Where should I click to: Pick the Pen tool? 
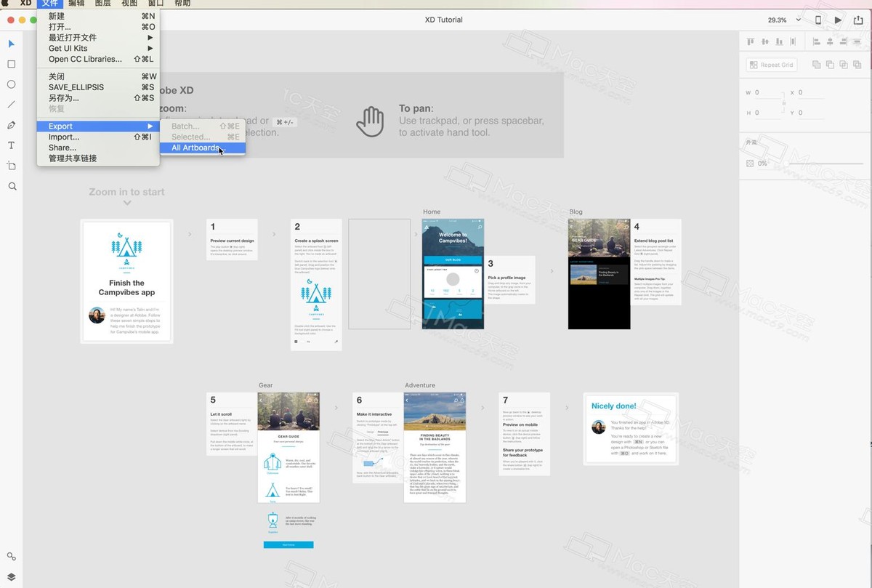coord(12,125)
